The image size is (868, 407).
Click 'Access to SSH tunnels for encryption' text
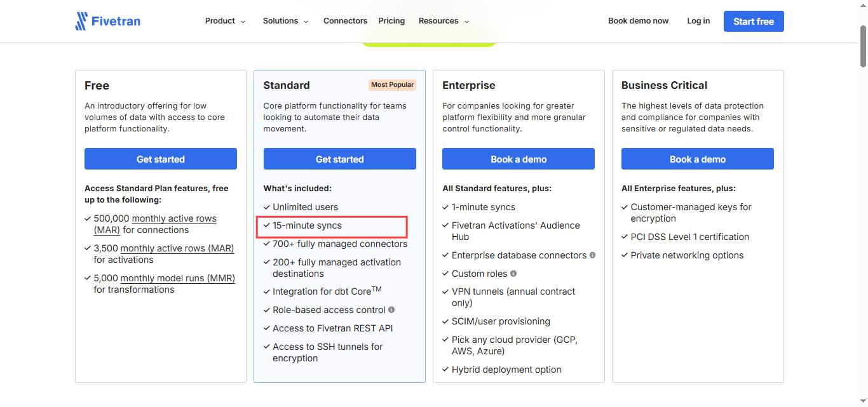coord(328,352)
